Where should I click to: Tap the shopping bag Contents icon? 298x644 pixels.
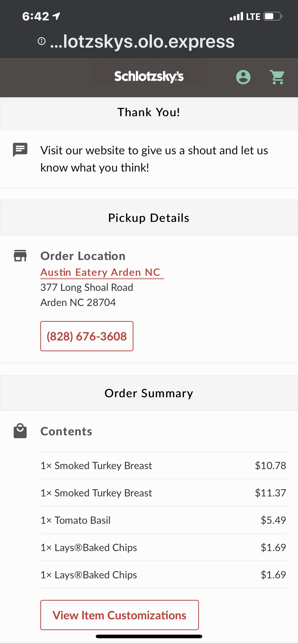pyautogui.click(x=20, y=431)
